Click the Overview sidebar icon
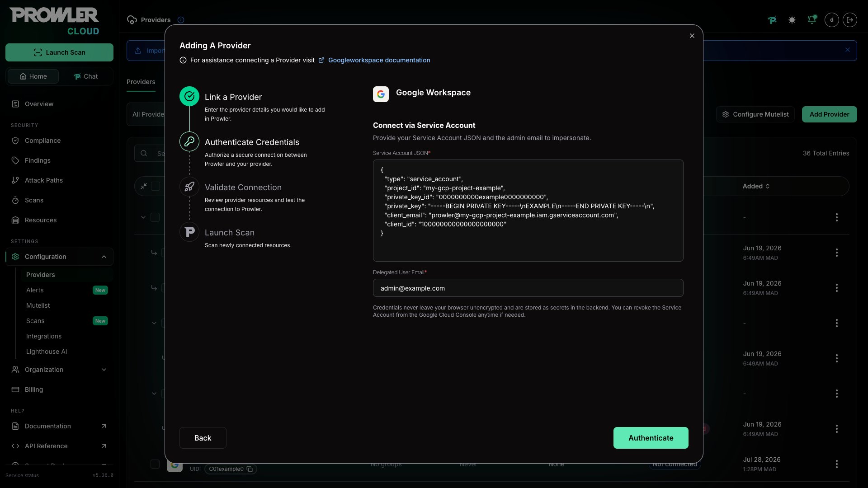Screen dimensions: 868x488 (15, 104)
